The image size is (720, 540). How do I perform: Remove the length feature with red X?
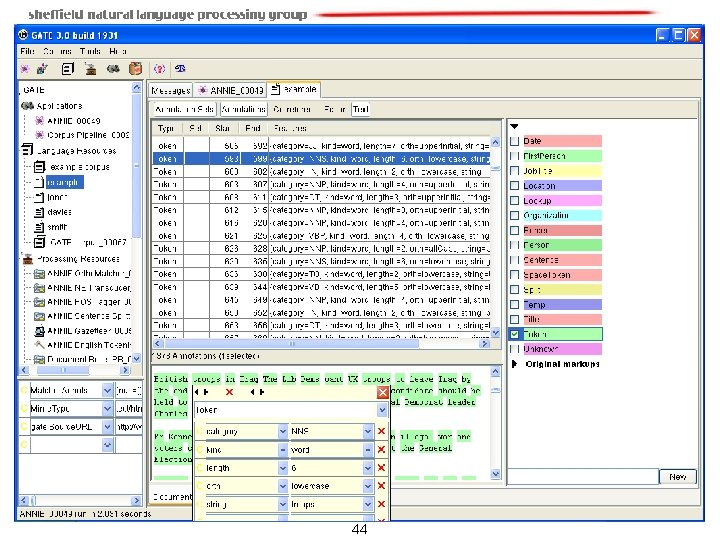tap(381, 467)
